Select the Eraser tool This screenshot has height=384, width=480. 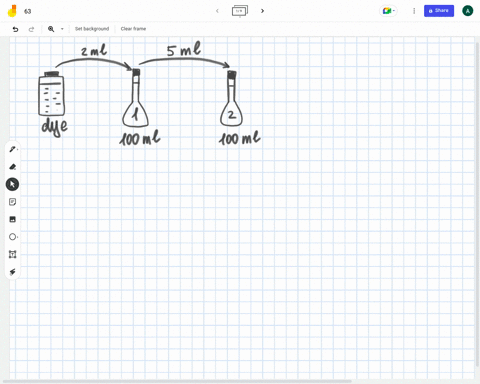[x=12, y=167]
